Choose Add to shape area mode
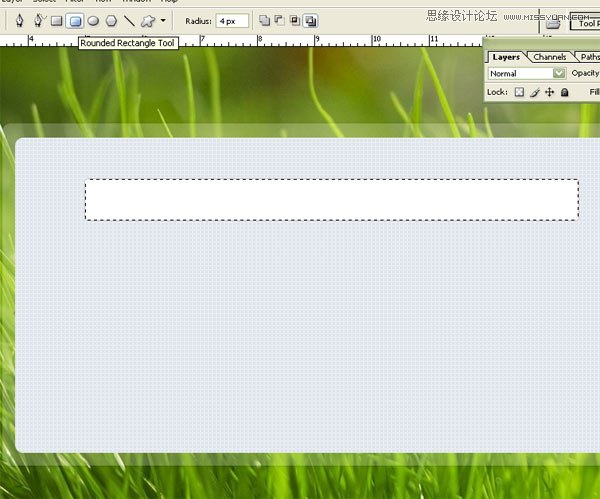 [264, 20]
